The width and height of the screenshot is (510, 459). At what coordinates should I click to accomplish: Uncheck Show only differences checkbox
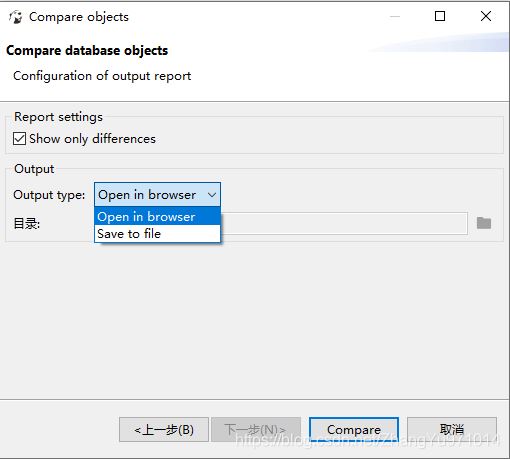tap(19, 138)
